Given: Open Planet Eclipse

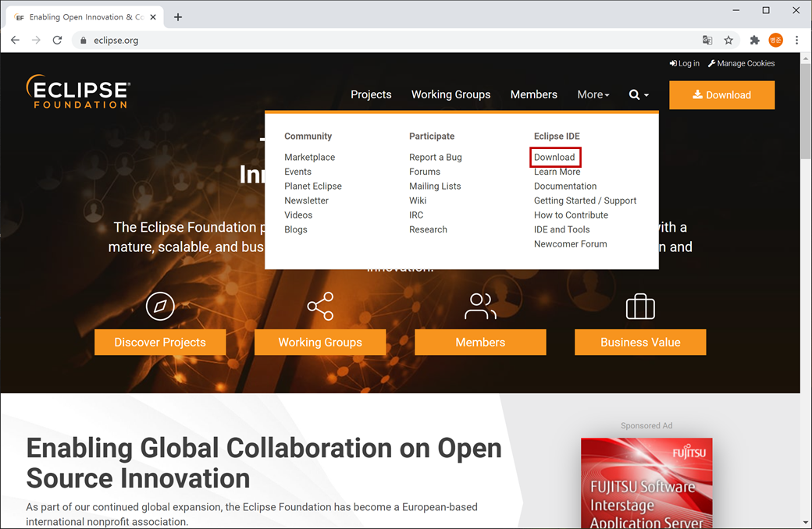Looking at the screenshot, I should (313, 186).
